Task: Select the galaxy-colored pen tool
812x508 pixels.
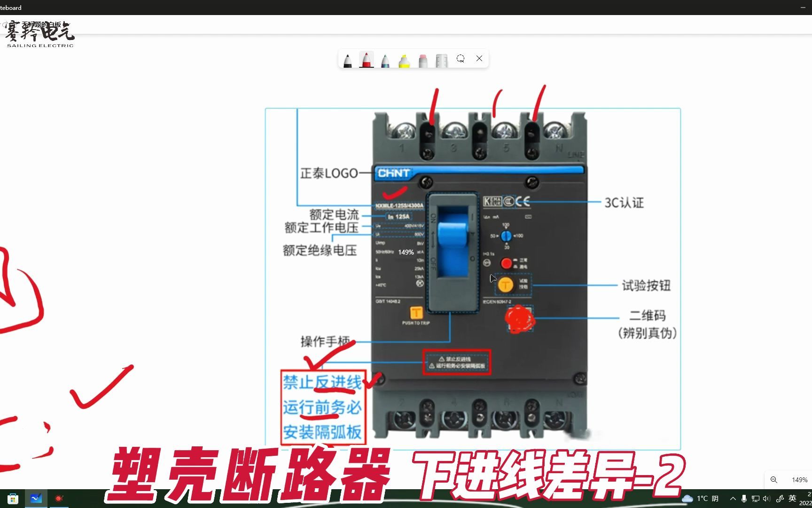Action: (385, 60)
